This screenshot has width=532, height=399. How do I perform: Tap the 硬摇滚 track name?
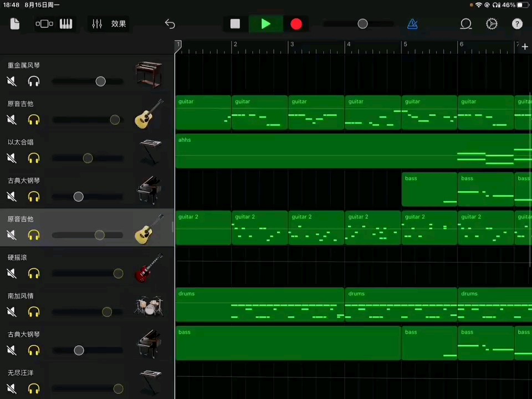17,258
